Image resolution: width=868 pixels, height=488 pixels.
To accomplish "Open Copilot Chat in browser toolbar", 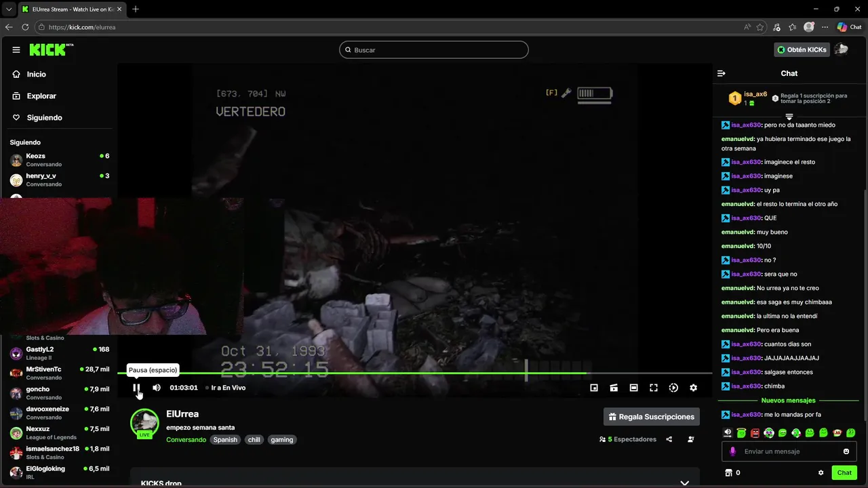I will coord(850,27).
